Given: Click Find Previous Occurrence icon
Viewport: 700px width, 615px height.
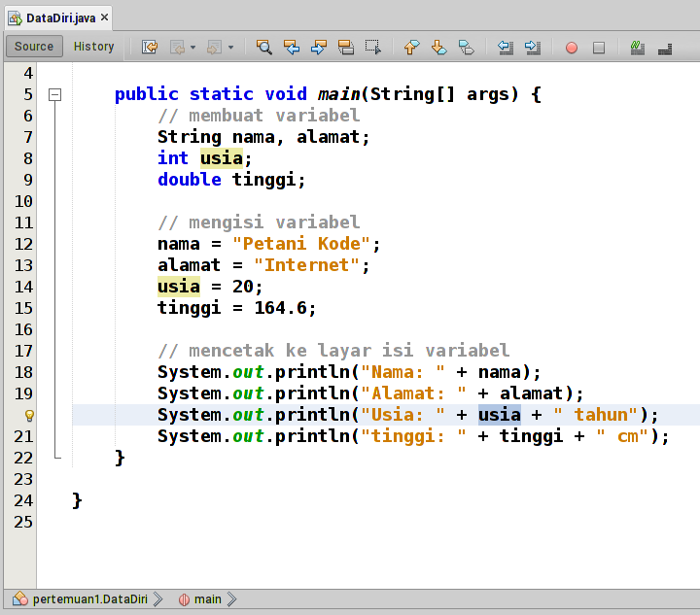Looking at the screenshot, I should point(291,47).
